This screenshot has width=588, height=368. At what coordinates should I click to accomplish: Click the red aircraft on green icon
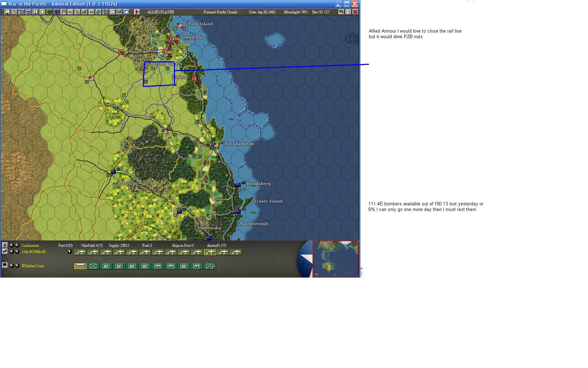click(49, 12)
